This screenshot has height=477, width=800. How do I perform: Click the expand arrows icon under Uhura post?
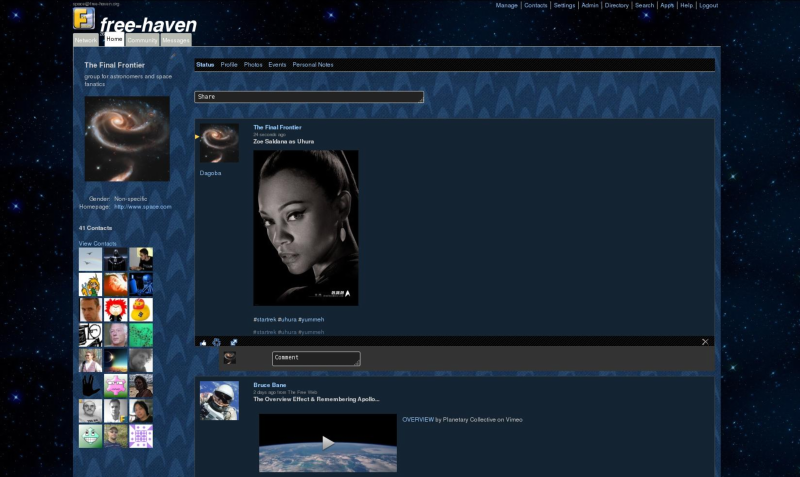pyautogui.click(x=234, y=342)
